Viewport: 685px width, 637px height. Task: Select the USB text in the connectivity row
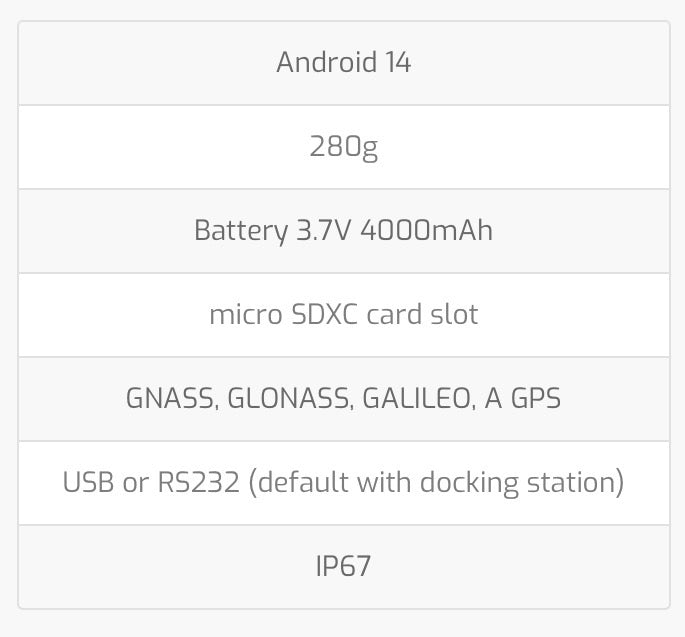[x=88, y=483]
